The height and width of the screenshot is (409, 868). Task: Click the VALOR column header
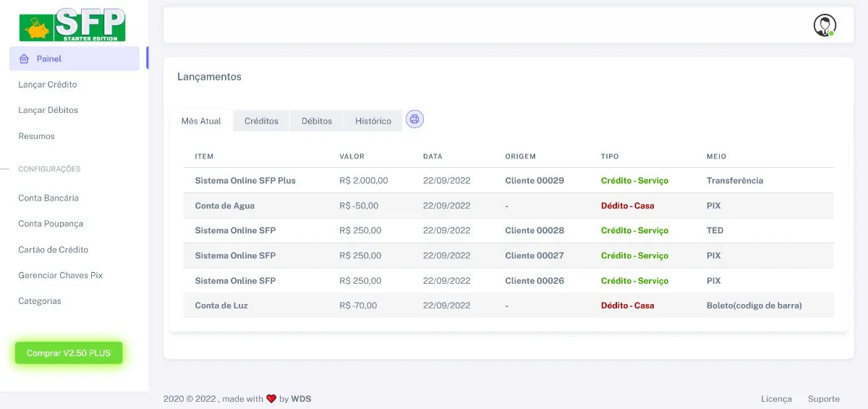coord(352,156)
